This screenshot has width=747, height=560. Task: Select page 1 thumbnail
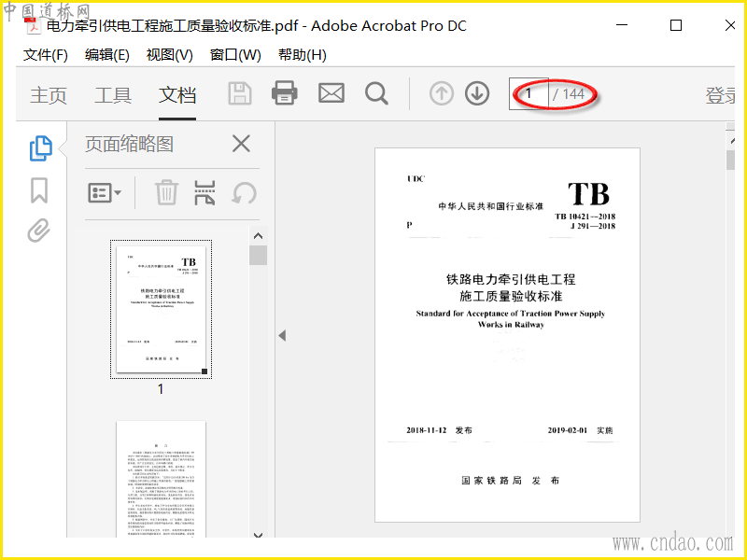tap(161, 310)
